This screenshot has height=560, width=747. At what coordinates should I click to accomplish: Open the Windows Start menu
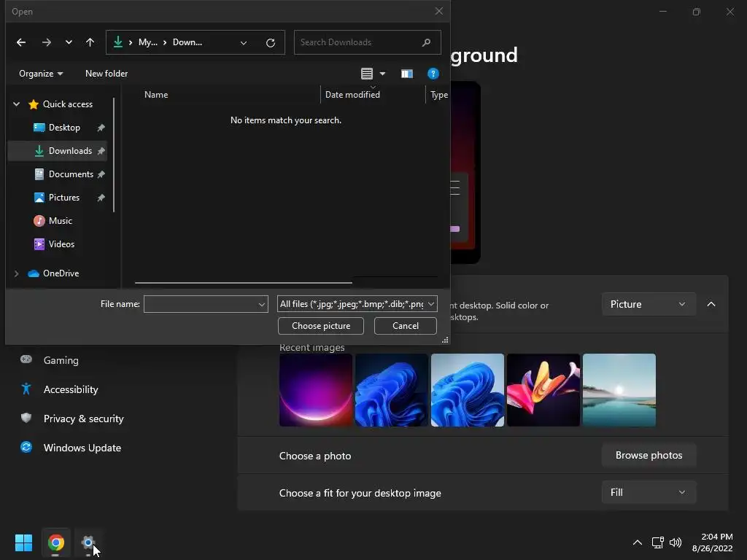pos(23,542)
